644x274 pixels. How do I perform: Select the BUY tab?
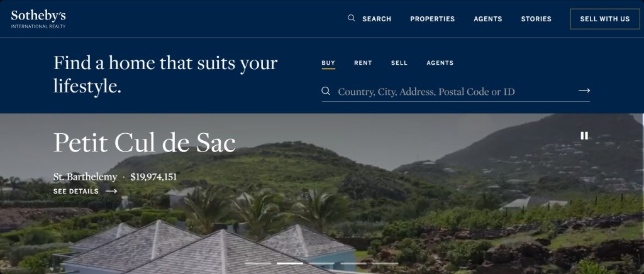pyautogui.click(x=328, y=63)
